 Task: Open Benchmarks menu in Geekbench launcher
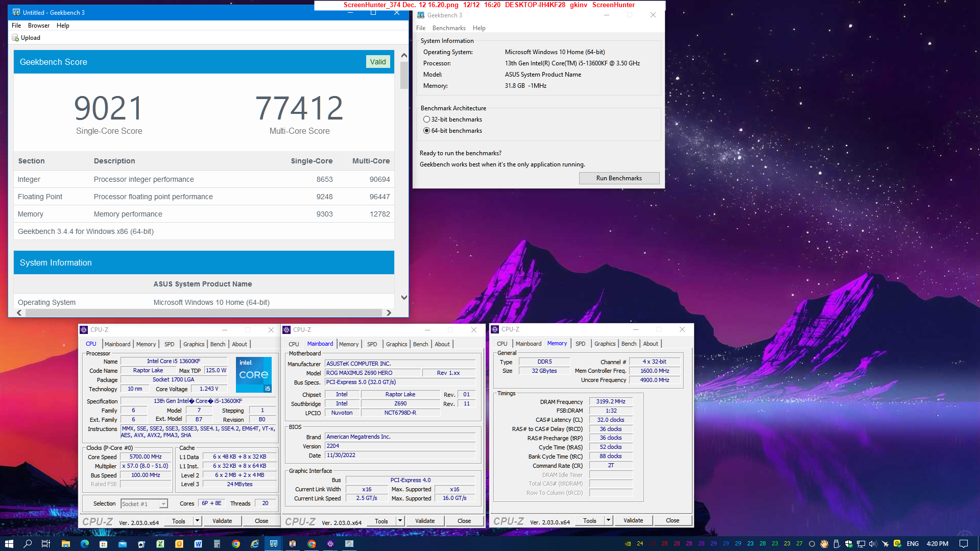coord(449,28)
